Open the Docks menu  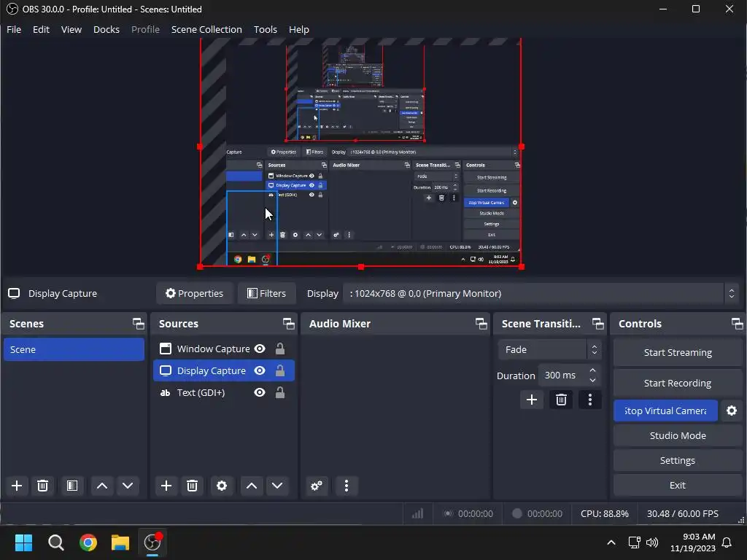107,29
